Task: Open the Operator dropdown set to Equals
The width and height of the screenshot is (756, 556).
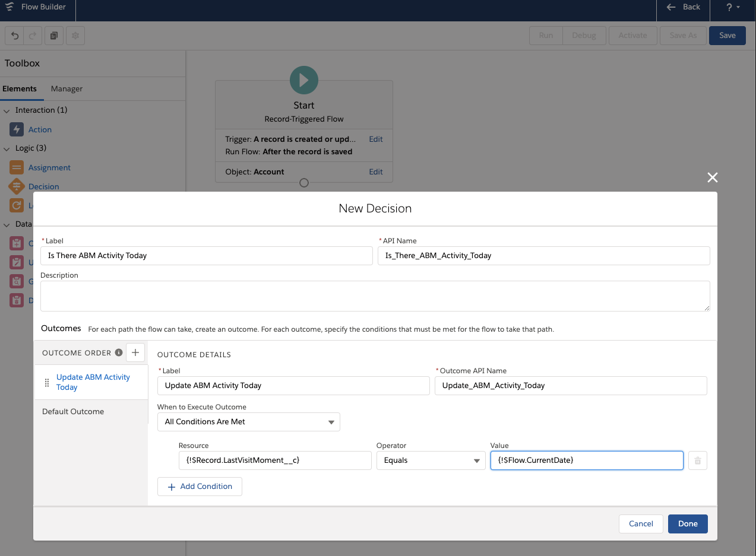Action: click(431, 460)
